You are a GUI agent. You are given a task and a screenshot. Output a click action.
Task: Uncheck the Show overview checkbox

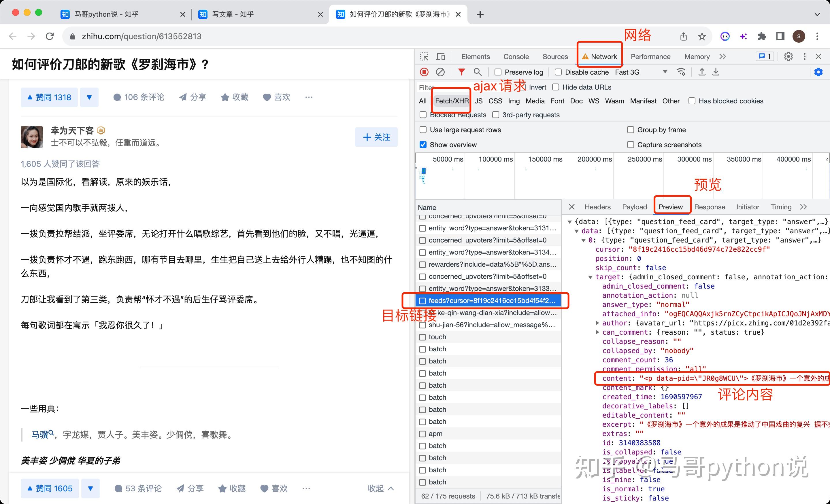(x=423, y=145)
